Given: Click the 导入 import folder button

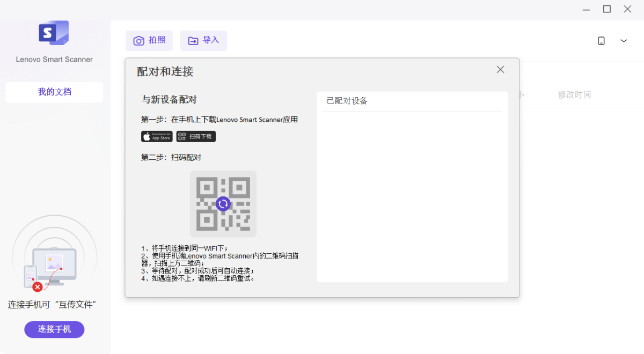Looking at the screenshot, I should pyautogui.click(x=203, y=41).
